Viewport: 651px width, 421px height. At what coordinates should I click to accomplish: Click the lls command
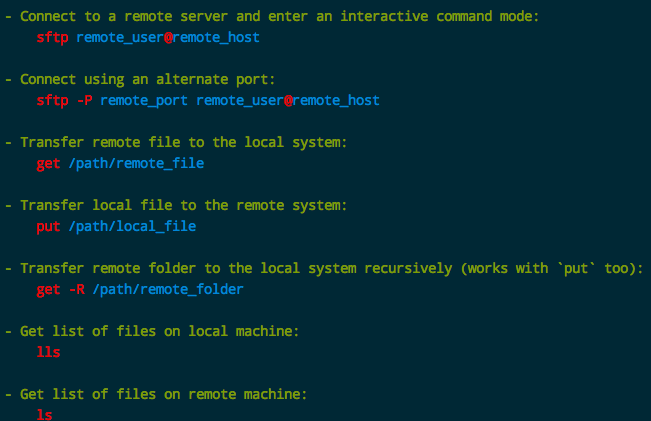point(48,352)
